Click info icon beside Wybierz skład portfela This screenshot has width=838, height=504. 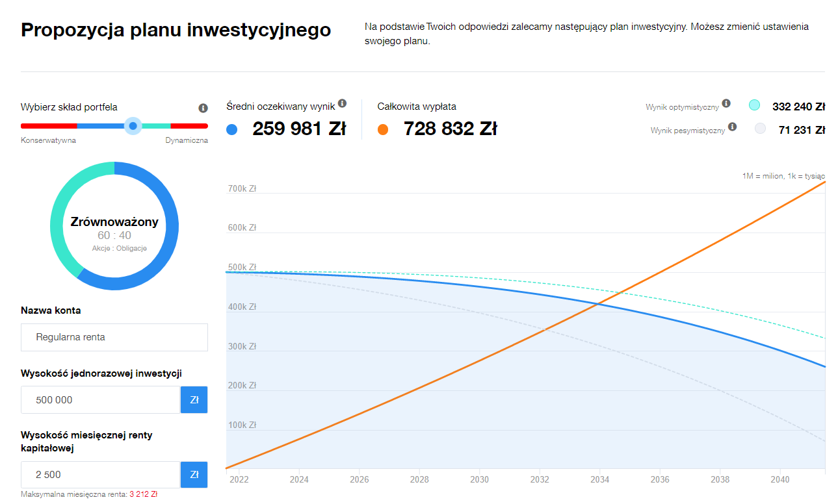[x=203, y=108]
